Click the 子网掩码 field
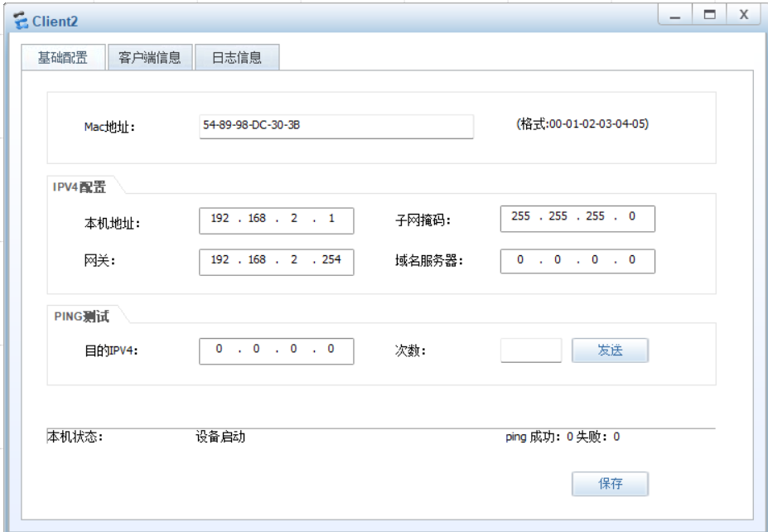The image size is (768, 532). click(x=577, y=219)
